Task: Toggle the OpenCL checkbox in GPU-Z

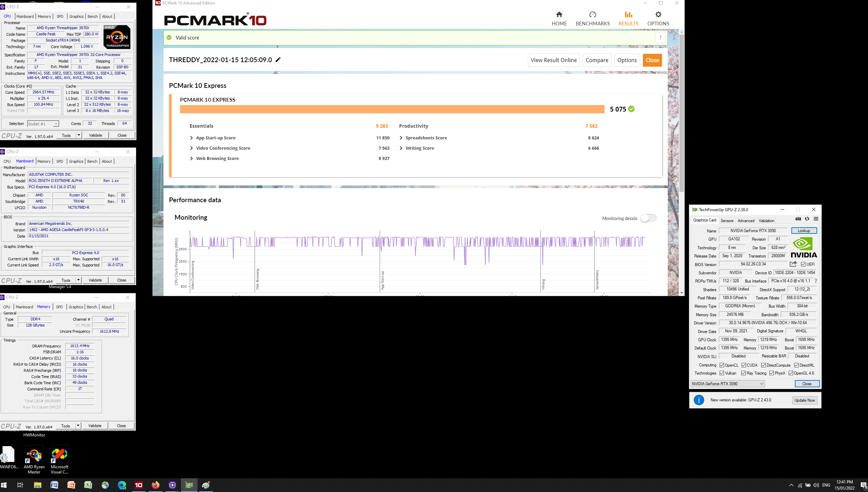Action: click(x=722, y=365)
